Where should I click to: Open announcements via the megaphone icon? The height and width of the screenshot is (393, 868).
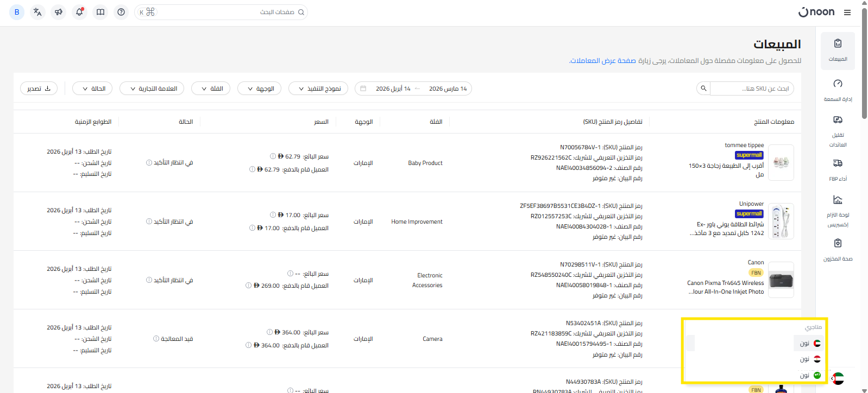[x=59, y=12]
